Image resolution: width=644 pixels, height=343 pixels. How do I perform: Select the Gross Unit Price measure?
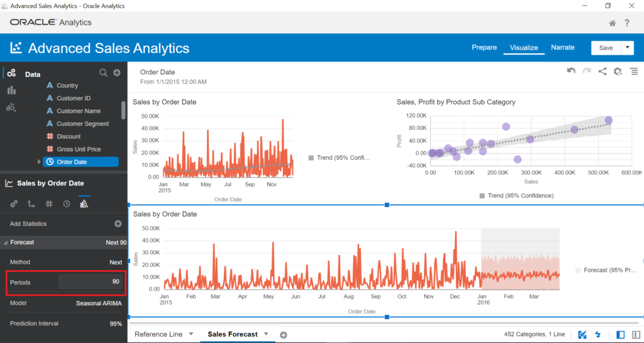(x=79, y=149)
